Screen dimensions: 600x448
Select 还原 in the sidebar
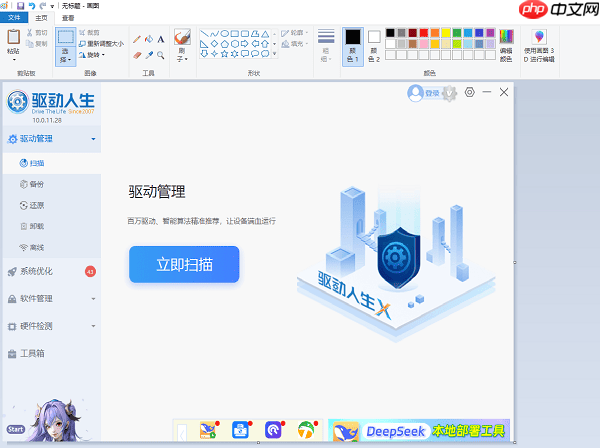coord(52,205)
